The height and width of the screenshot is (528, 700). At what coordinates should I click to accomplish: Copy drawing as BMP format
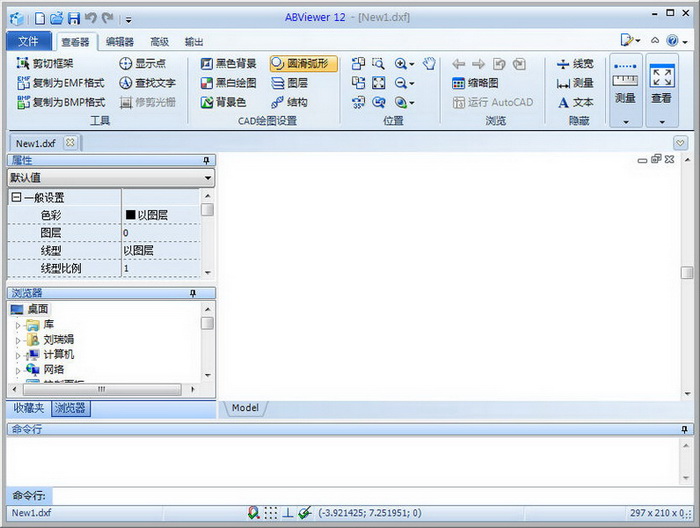pos(61,102)
